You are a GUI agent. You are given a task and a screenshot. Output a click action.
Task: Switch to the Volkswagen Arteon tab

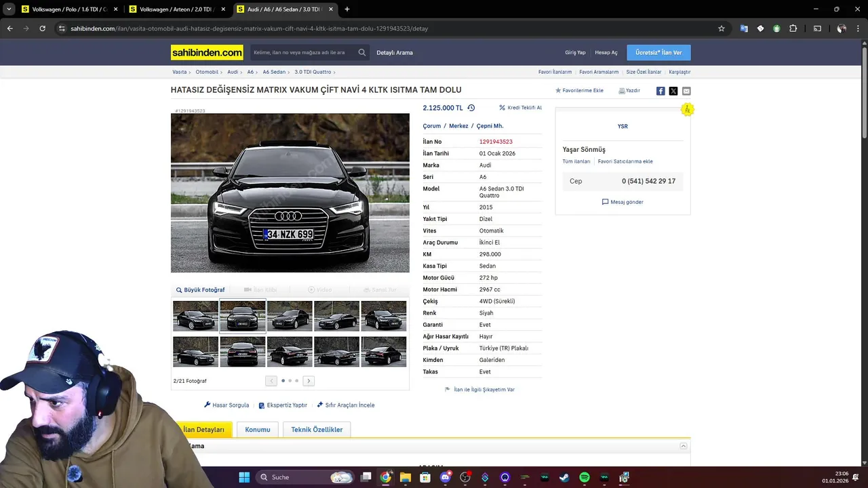[x=178, y=9]
